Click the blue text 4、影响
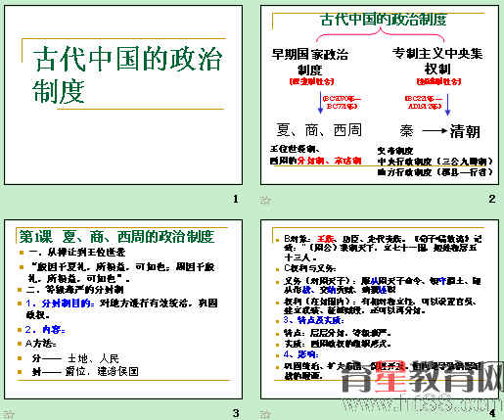Image resolution: width=504 pixels, height=420 pixels. click(301, 354)
